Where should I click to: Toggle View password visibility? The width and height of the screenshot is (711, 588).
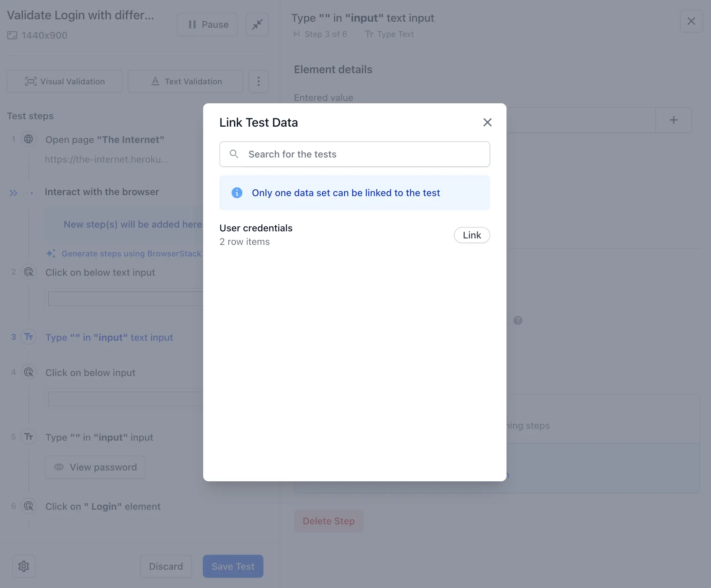tap(95, 467)
